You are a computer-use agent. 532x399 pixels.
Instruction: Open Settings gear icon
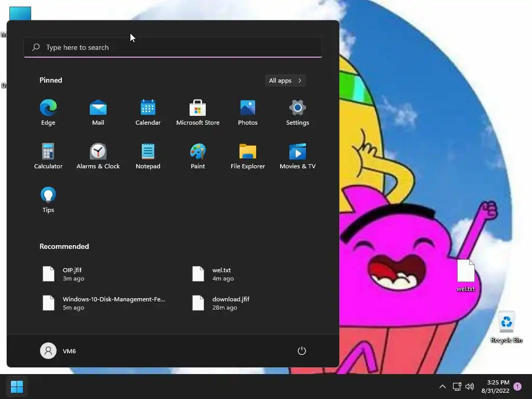(x=298, y=112)
